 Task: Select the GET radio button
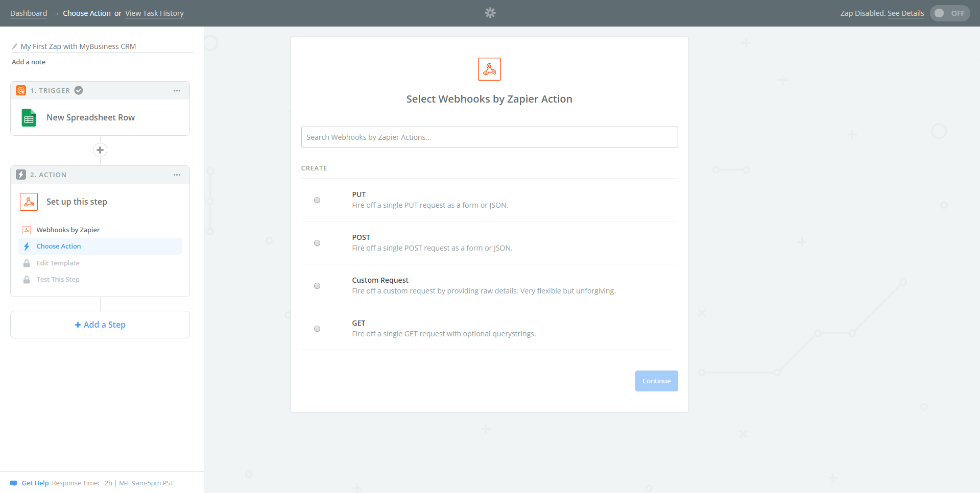[317, 329]
